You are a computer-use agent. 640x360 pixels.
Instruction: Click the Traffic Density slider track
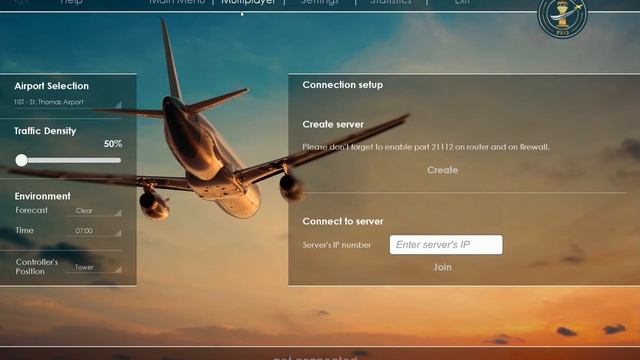(68, 160)
